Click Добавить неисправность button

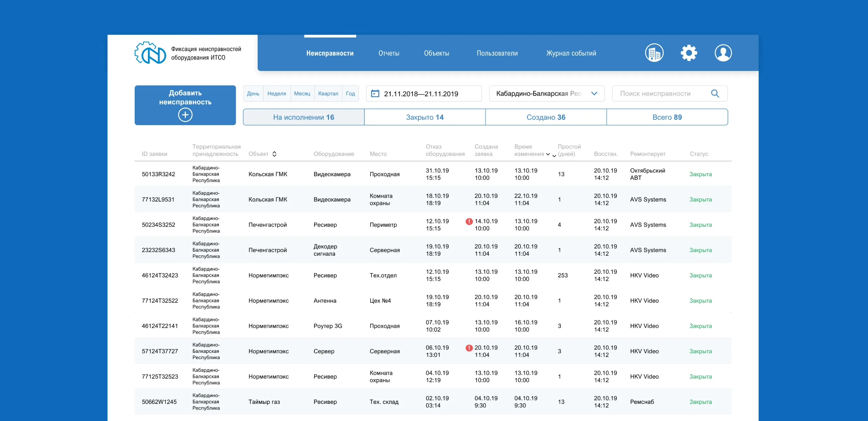pyautogui.click(x=185, y=105)
